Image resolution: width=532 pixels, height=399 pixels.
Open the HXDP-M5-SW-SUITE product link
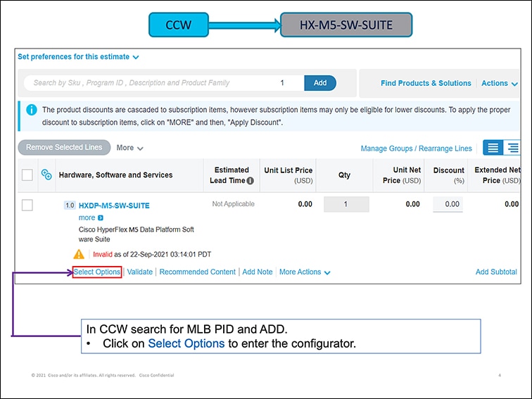(114, 205)
